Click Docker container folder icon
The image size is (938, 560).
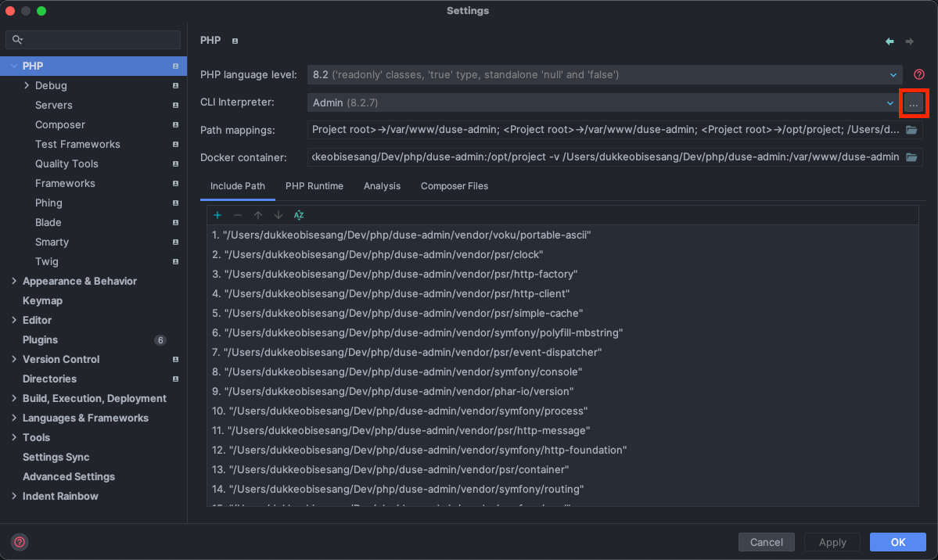911,157
